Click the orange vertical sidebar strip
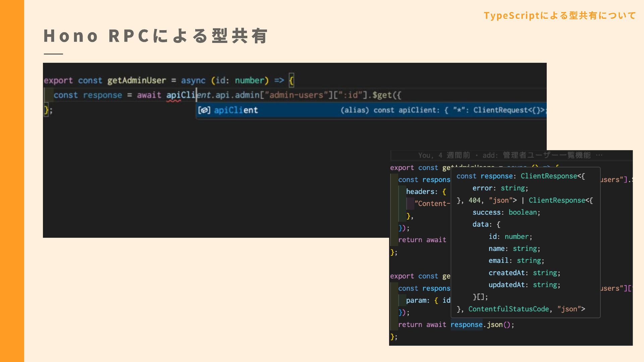 tap(12, 181)
